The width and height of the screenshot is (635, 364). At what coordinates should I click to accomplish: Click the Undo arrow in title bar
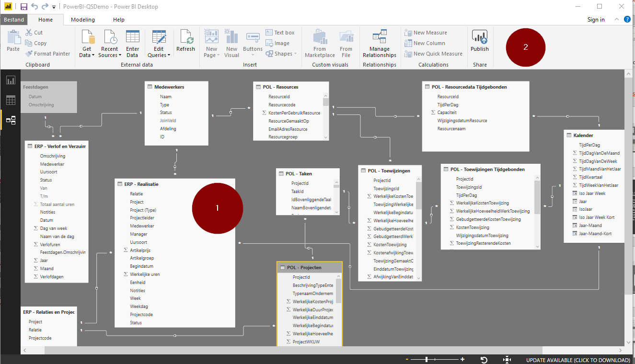pos(35,7)
